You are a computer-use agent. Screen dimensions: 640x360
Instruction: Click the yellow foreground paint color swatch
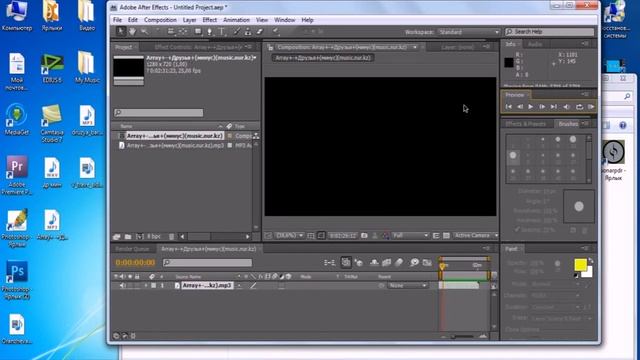[x=580, y=265]
